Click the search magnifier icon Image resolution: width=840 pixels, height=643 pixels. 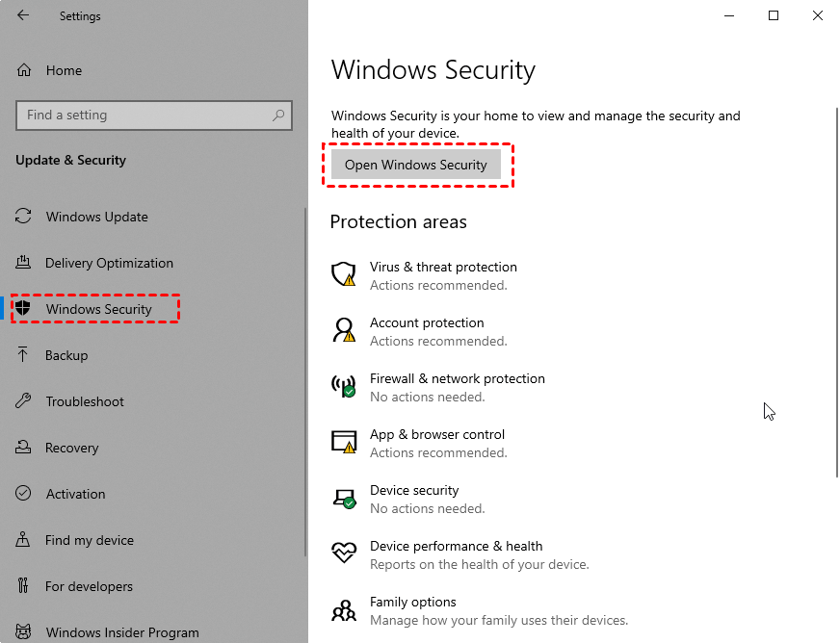click(x=278, y=116)
